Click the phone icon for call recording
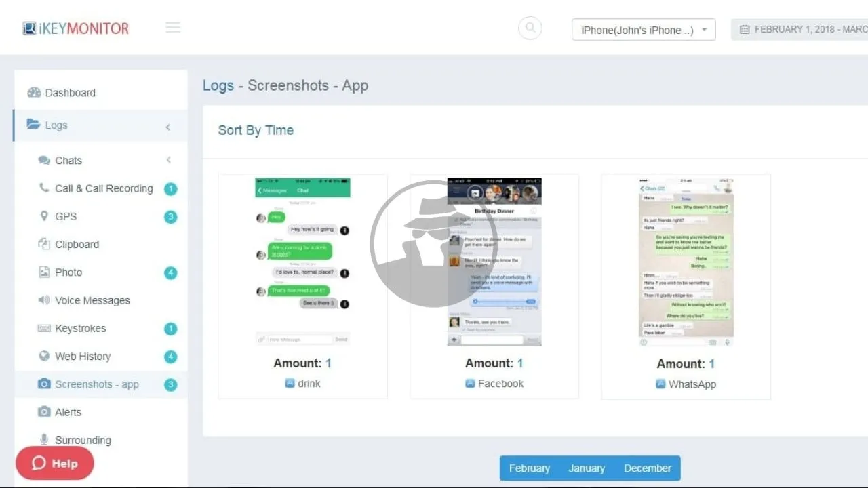The width and height of the screenshot is (868, 488). point(44,188)
